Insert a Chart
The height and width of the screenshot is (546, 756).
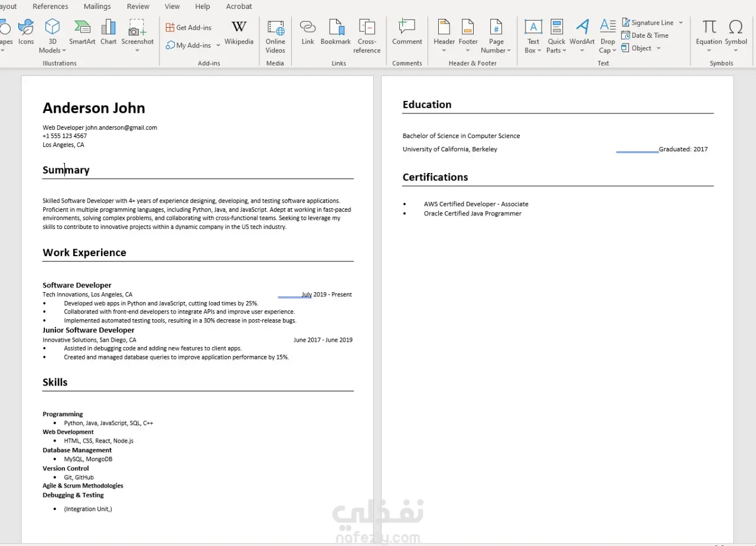pos(109,32)
